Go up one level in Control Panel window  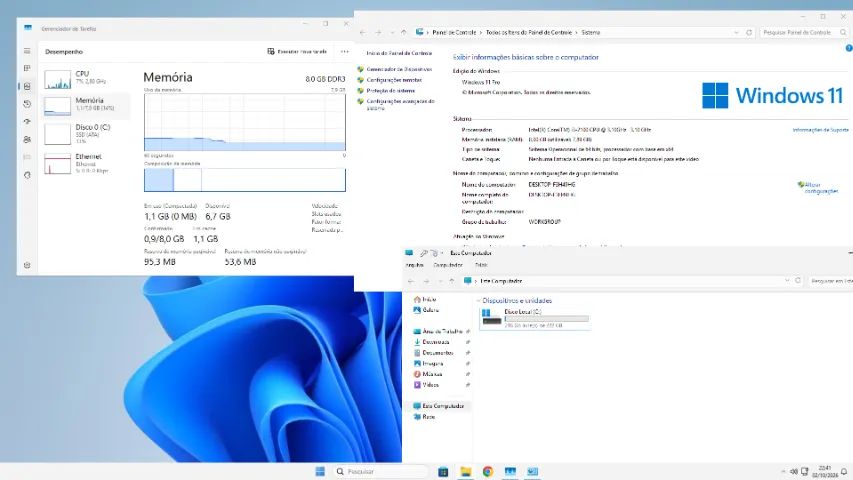coord(404,33)
